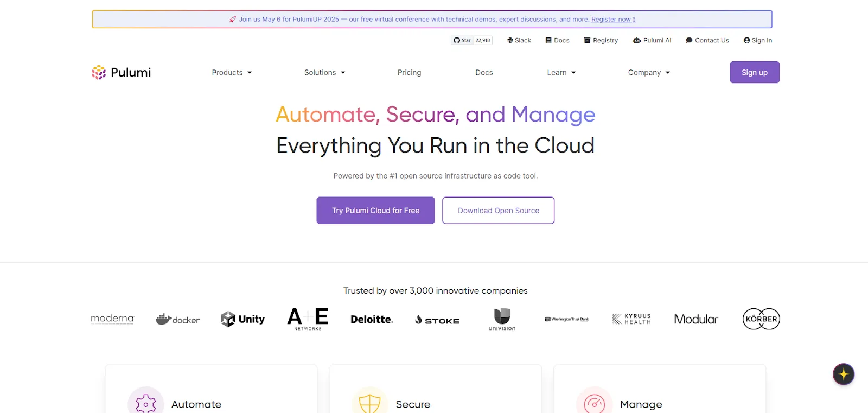Viewport: 868px width, 413px height.
Task: Open Docs from the main navigation bar
Action: (484, 72)
